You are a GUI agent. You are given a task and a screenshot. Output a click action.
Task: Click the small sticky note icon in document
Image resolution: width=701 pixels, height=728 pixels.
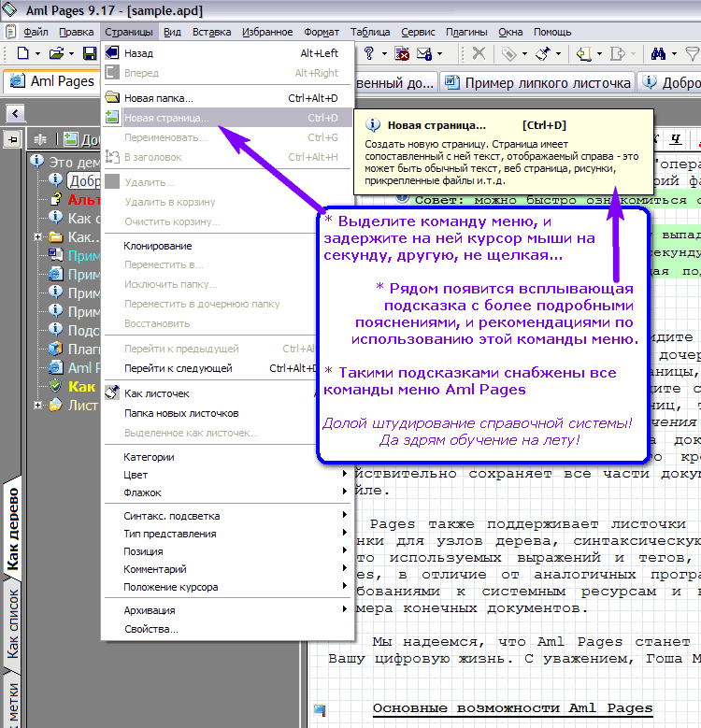(x=320, y=709)
